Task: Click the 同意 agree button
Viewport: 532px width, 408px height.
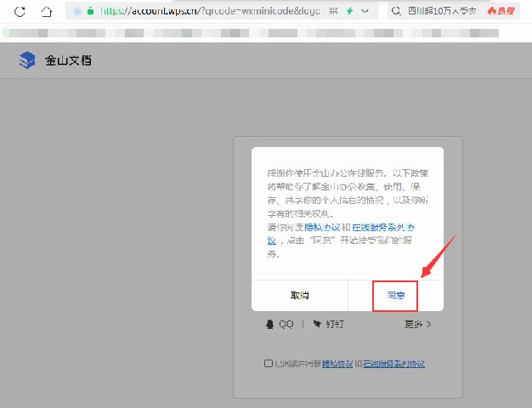Action: click(396, 295)
